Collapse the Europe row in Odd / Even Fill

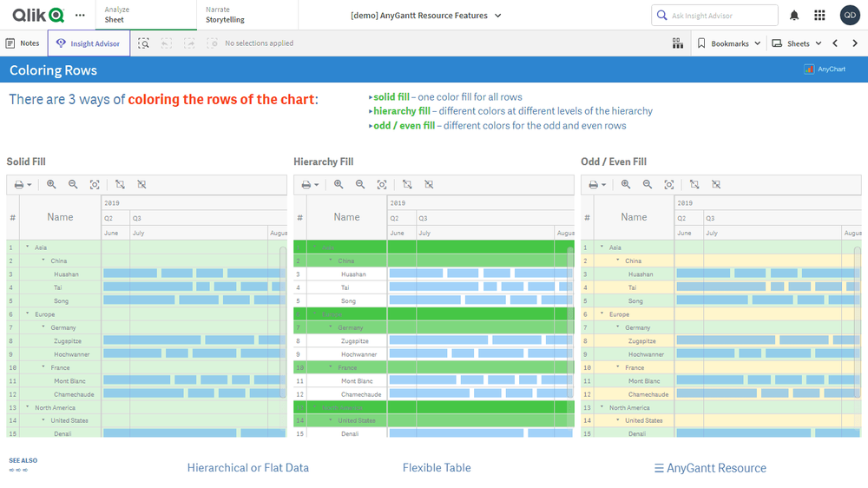click(x=602, y=314)
